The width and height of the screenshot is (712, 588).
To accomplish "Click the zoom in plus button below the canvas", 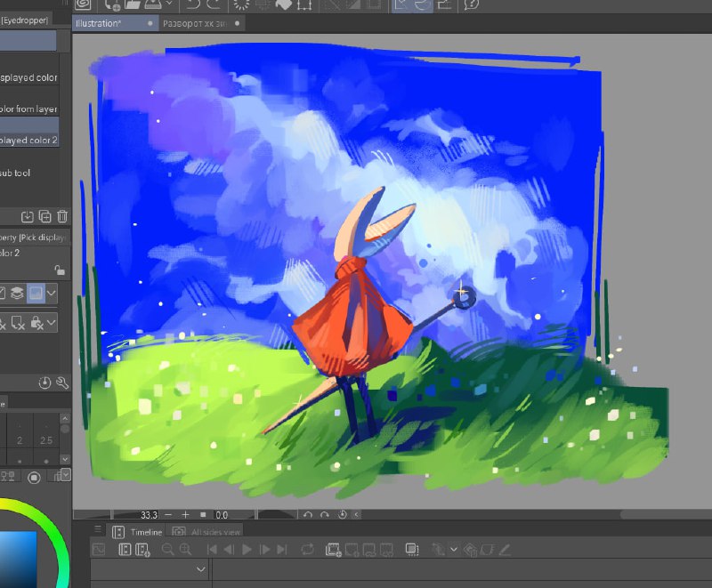I will 185,514.
